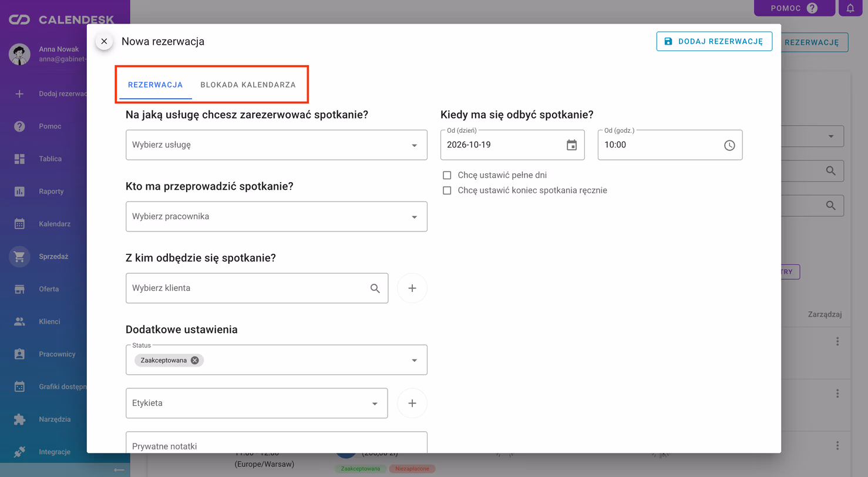This screenshot has width=868, height=477.
Task: Open the calendar date picker icon
Action: tap(571, 145)
